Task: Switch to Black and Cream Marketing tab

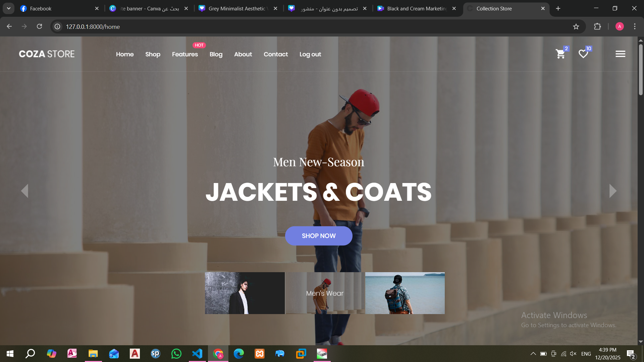Action: pos(416,8)
